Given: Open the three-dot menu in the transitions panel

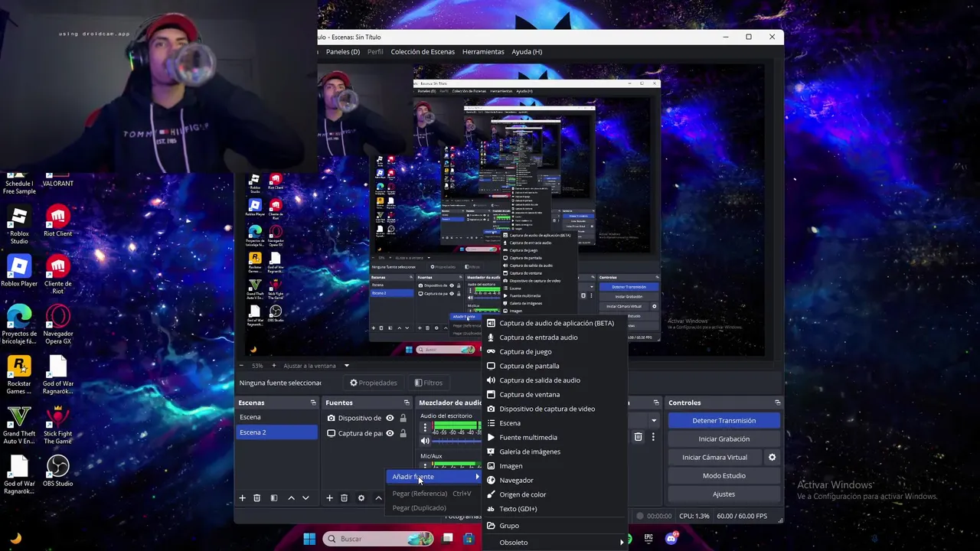Looking at the screenshot, I should click(653, 437).
